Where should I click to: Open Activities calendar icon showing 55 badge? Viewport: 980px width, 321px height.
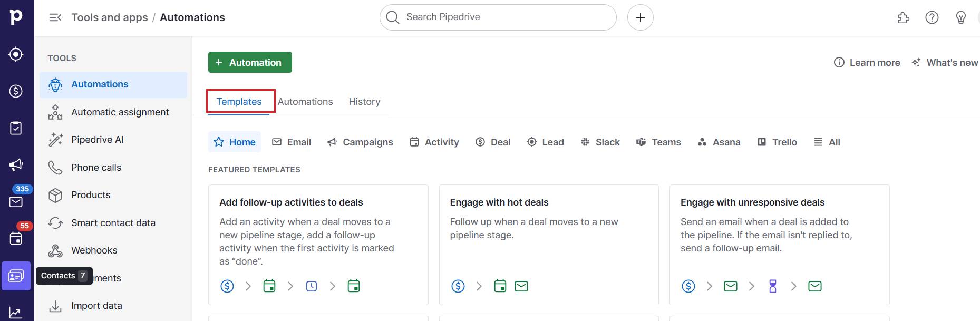[16, 237]
